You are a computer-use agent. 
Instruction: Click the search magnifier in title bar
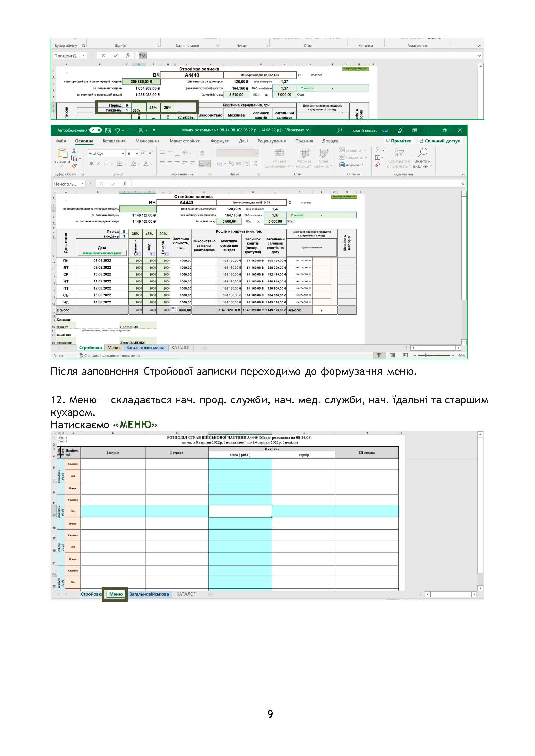[x=340, y=130]
